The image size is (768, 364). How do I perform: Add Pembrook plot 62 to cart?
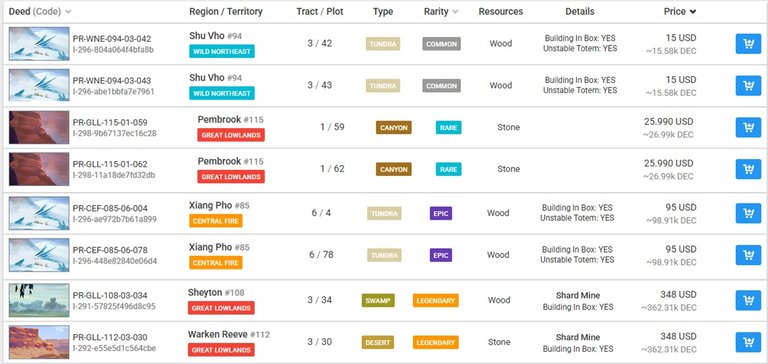pos(748,169)
